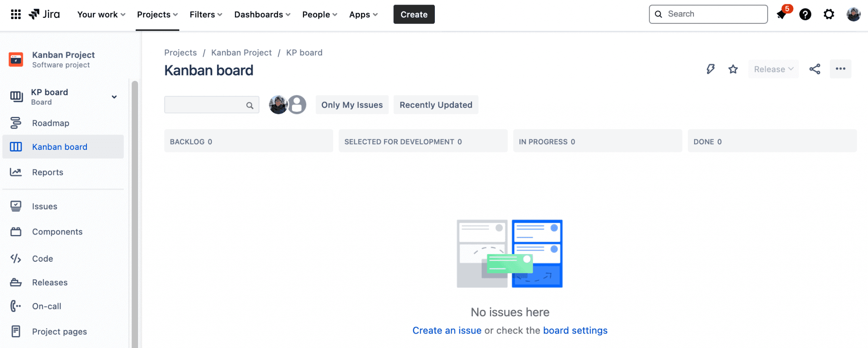Expand the Apps dropdown
This screenshot has width=868, height=348.
point(363,14)
